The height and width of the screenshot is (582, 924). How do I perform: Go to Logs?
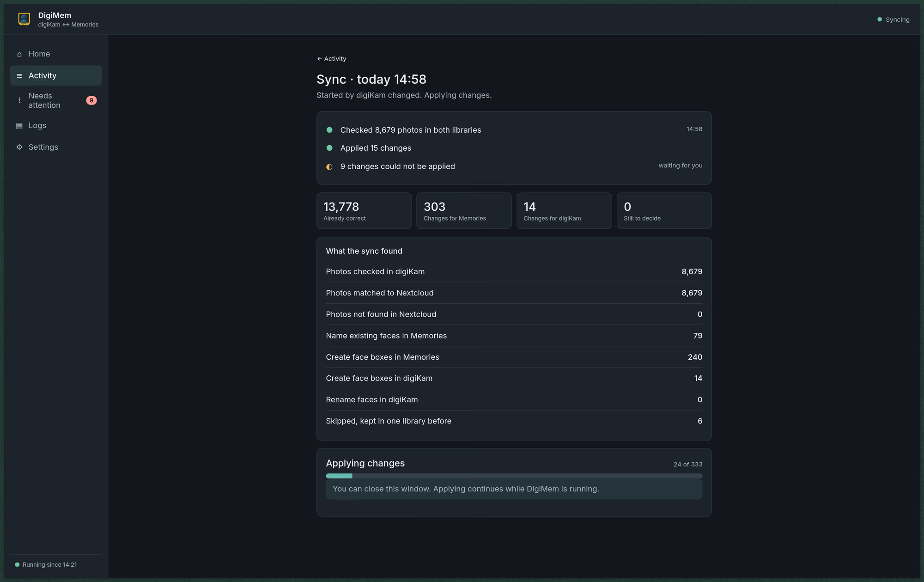click(56, 125)
